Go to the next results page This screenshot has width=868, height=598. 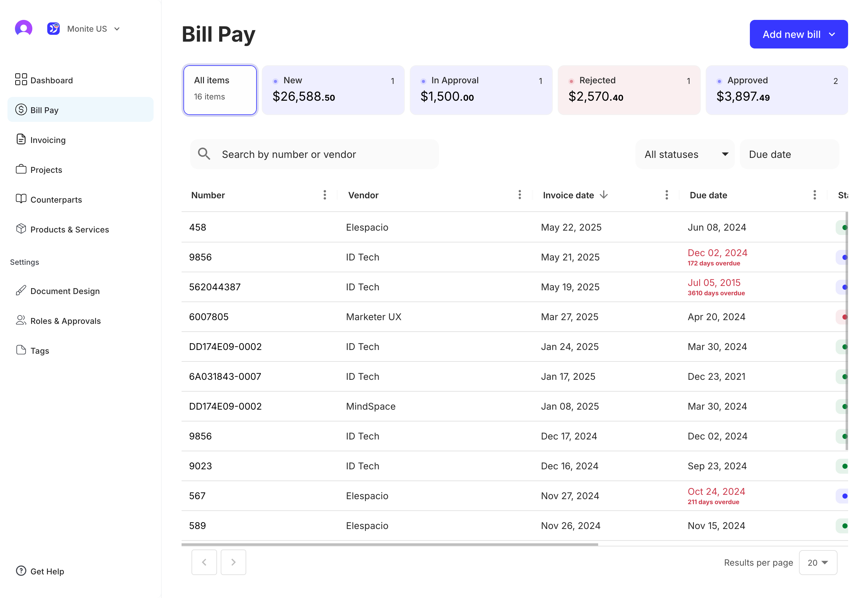click(x=233, y=562)
